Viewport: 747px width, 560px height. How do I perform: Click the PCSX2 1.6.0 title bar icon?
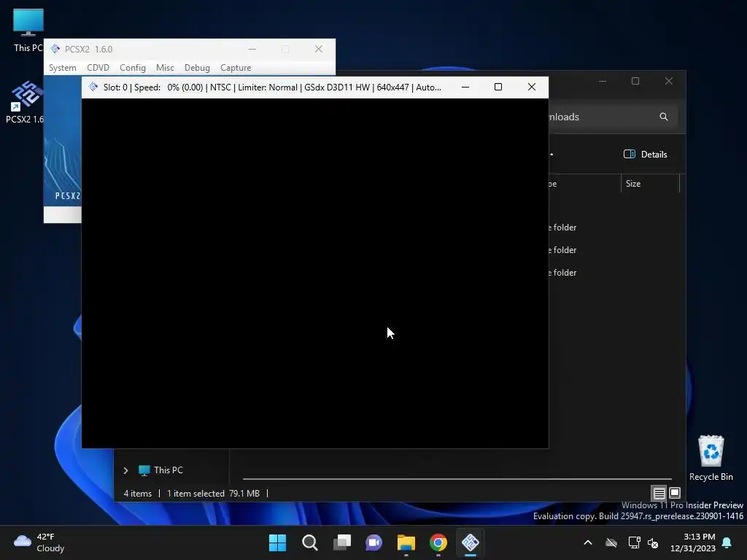coord(55,49)
